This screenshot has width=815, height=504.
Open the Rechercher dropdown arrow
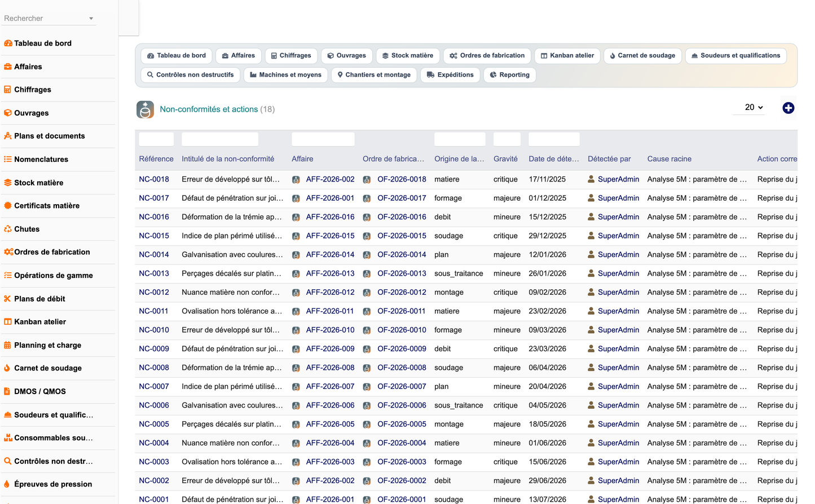91,19
